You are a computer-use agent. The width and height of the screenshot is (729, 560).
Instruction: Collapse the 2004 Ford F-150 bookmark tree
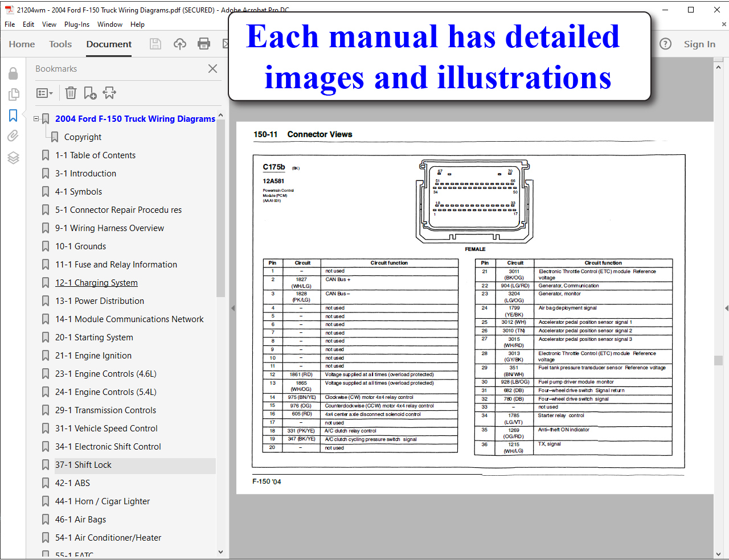click(36, 119)
